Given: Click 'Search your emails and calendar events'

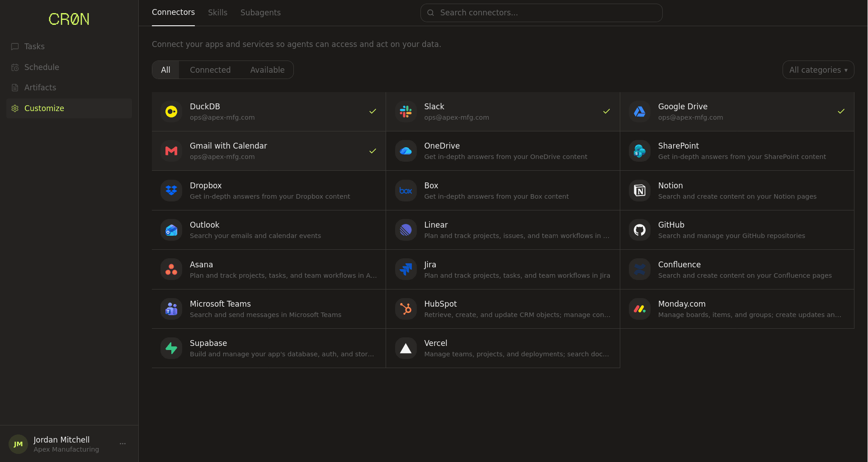Looking at the screenshot, I should click(x=255, y=236).
